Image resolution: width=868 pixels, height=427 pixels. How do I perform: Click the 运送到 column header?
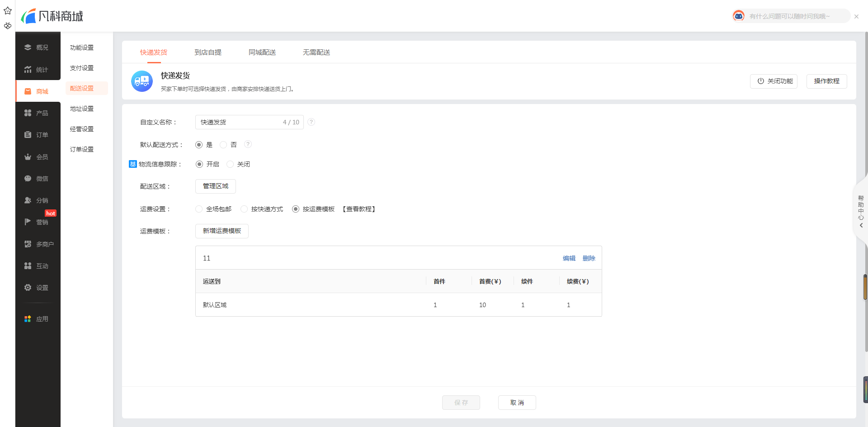pyautogui.click(x=212, y=281)
